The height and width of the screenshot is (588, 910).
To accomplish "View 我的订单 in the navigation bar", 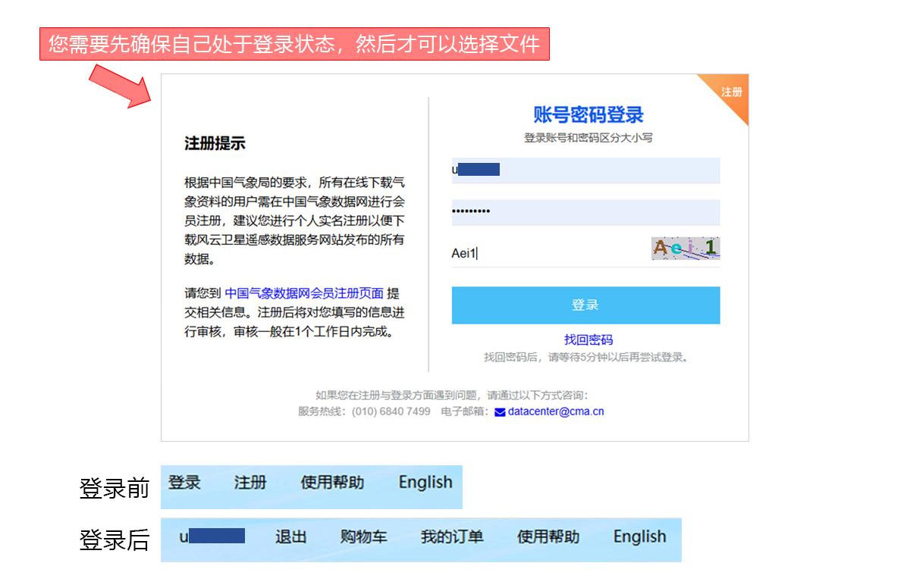I will click(452, 537).
